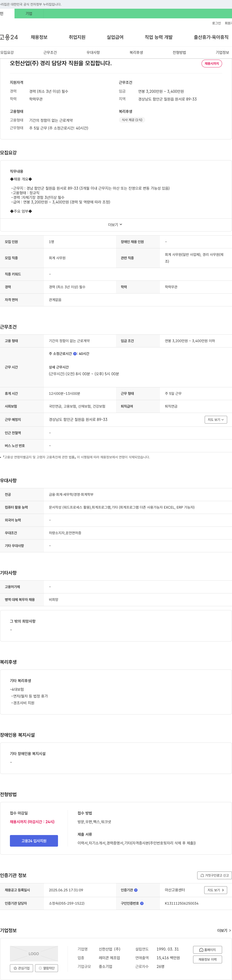Screen dimensions: 232x980
Task: Click the 인증기관 help question icon
Action: coord(136,890)
